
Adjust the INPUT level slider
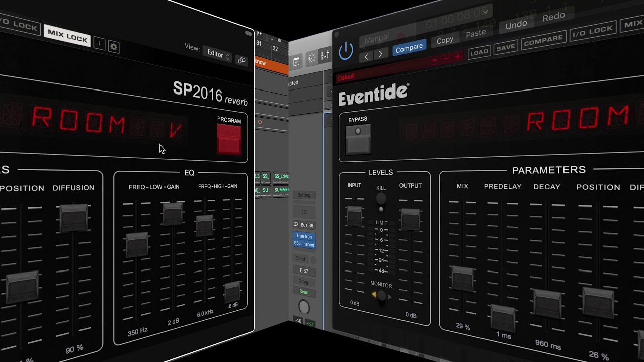(354, 216)
